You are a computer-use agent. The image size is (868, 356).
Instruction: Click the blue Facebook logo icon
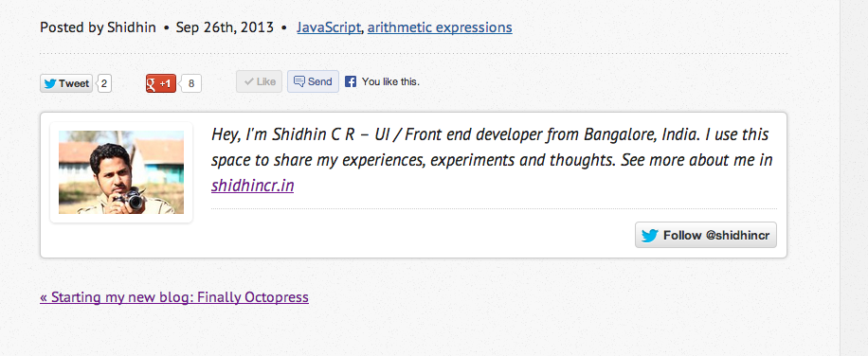(x=351, y=81)
